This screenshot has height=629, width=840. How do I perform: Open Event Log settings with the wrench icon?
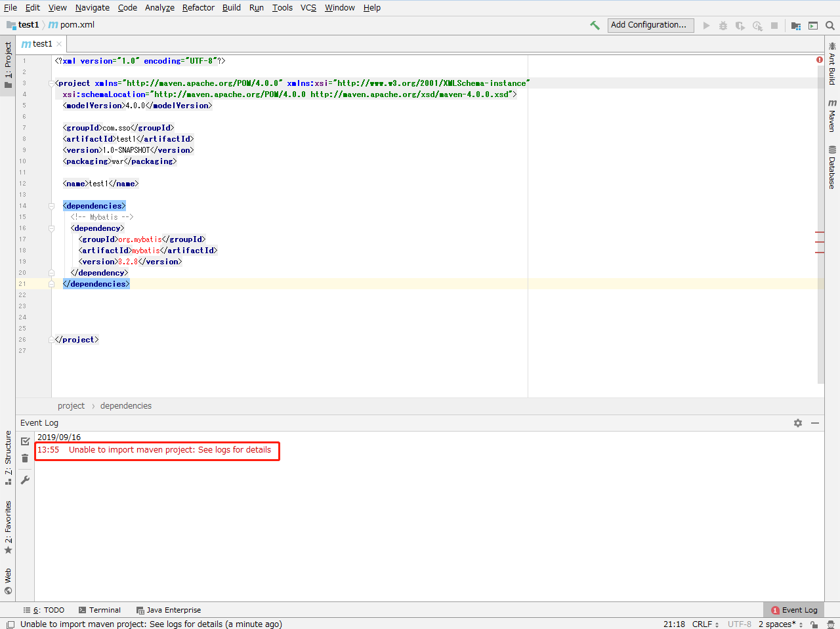[25, 479]
